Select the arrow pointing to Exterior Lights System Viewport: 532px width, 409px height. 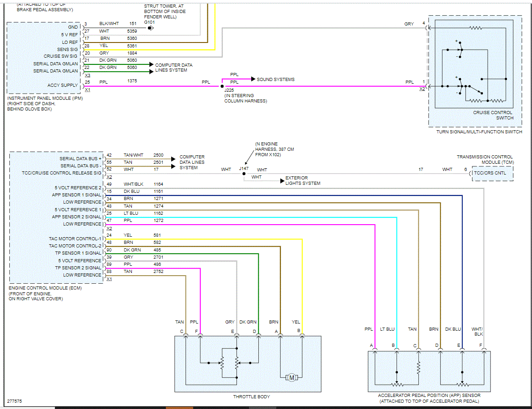(x=282, y=181)
